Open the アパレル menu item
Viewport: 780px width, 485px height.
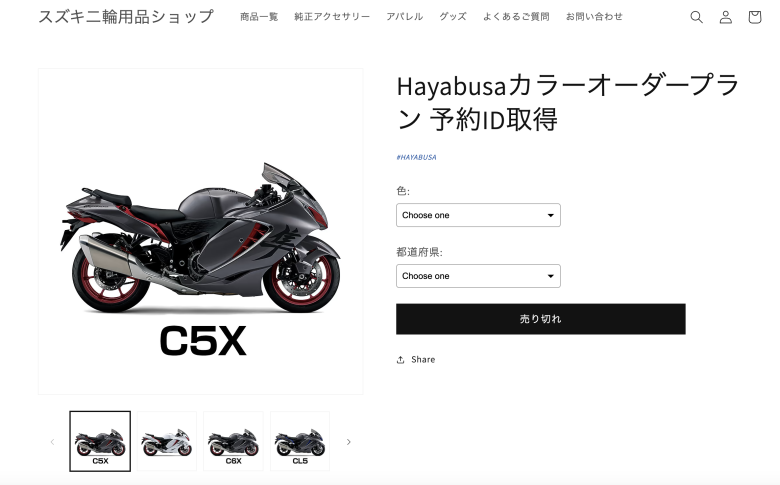(404, 17)
